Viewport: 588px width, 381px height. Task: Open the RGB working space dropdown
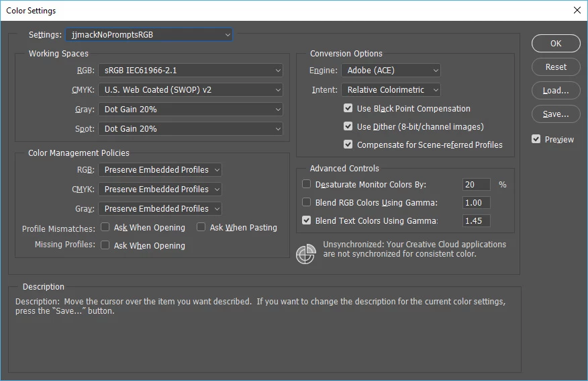click(191, 70)
